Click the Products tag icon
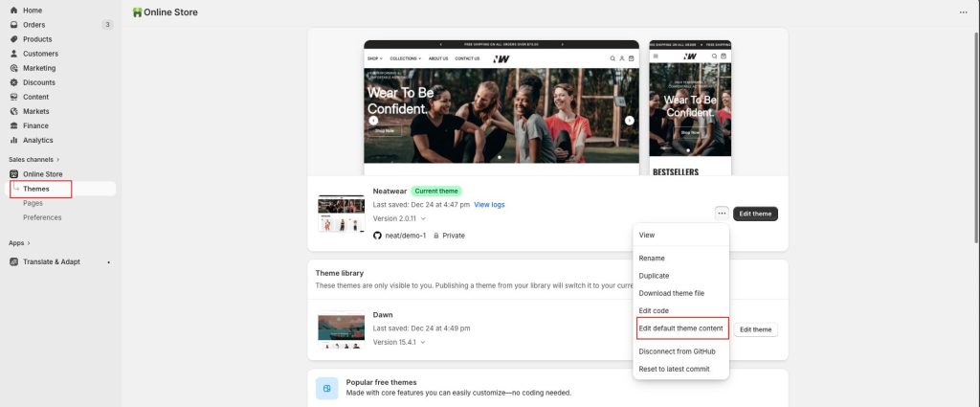This screenshot has width=980, height=407. [x=13, y=39]
